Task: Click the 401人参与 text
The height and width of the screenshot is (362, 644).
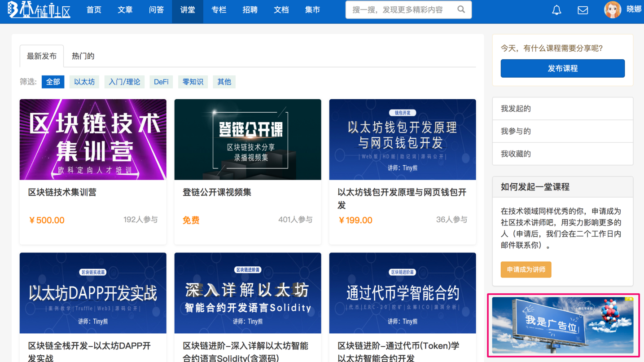Action: (x=295, y=220)
